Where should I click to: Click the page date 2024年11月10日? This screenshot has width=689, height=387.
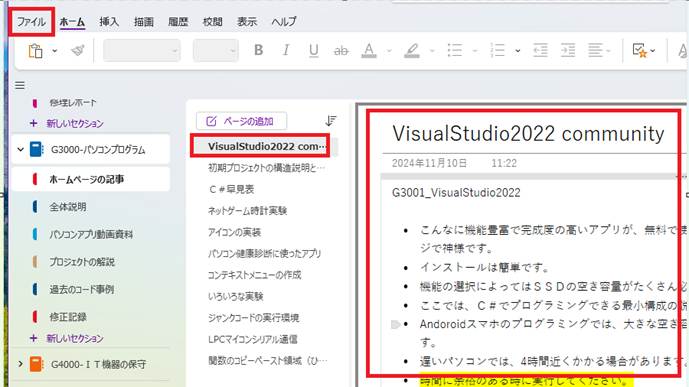click(x=429, y=163)
